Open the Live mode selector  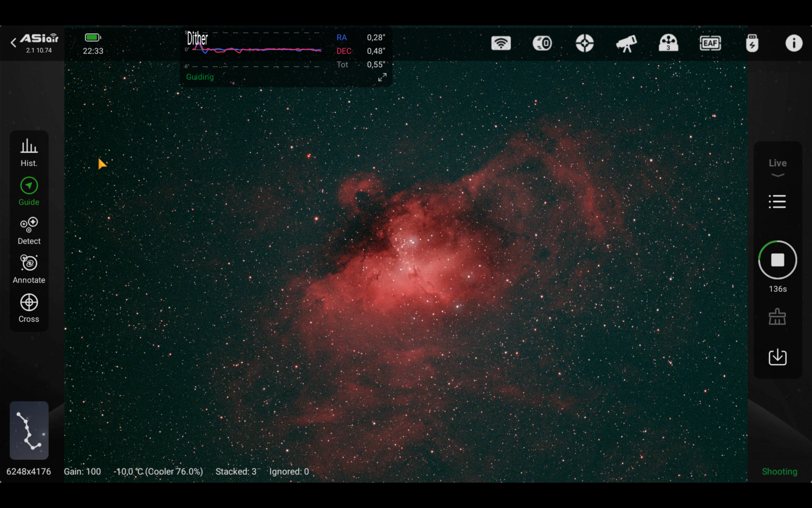[778, 167]
